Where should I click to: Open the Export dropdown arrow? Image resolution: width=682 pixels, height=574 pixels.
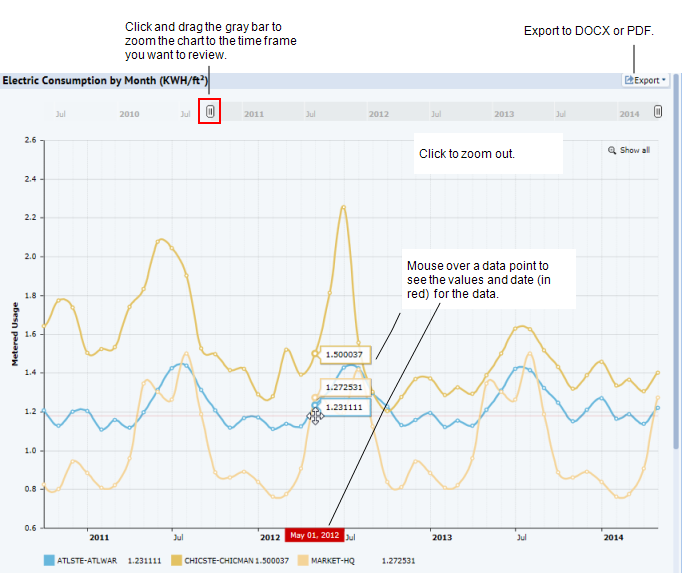pyautogui.click(x=664, y=80)
